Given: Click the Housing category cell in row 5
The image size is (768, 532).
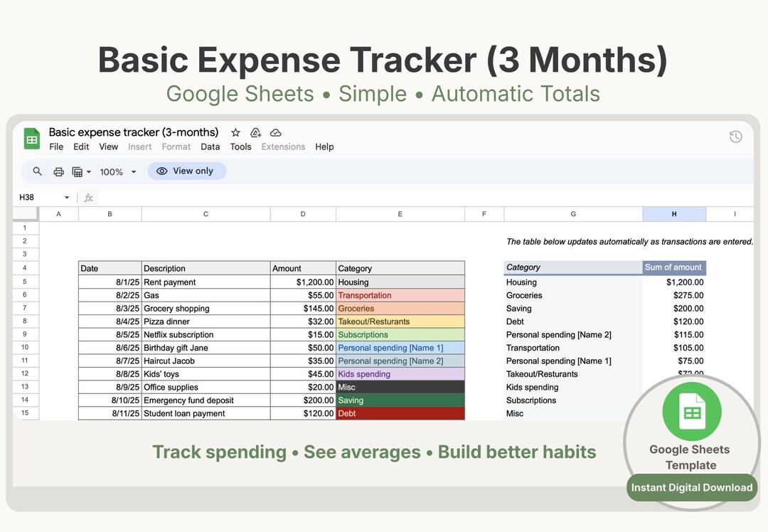Looking at the screenshot, I should (x=400, y=282).
